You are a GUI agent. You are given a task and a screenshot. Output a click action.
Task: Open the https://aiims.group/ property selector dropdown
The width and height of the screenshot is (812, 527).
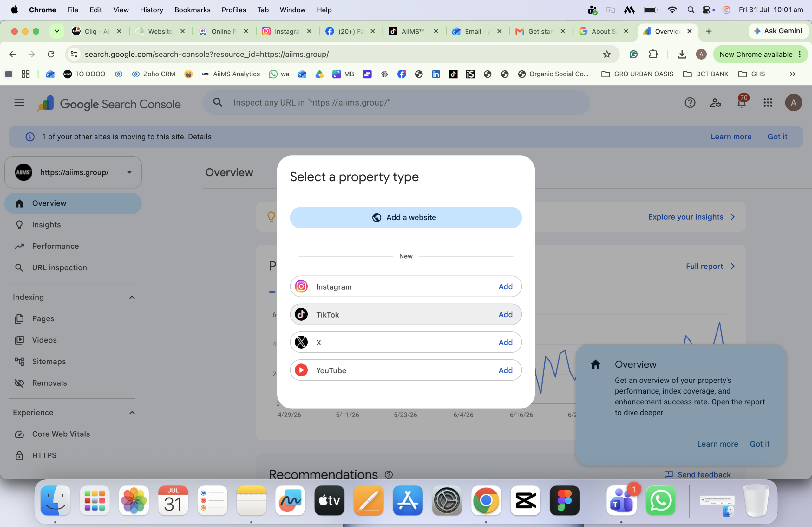coord(73,172)
